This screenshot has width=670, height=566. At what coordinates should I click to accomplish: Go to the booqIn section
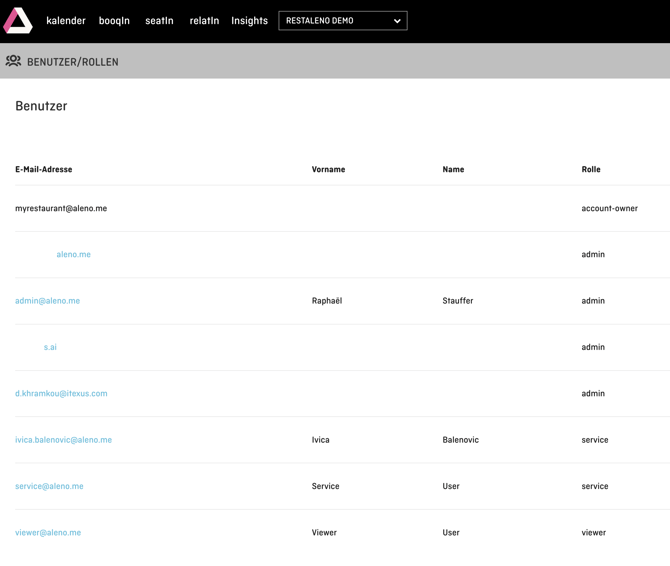coord(114,21)
